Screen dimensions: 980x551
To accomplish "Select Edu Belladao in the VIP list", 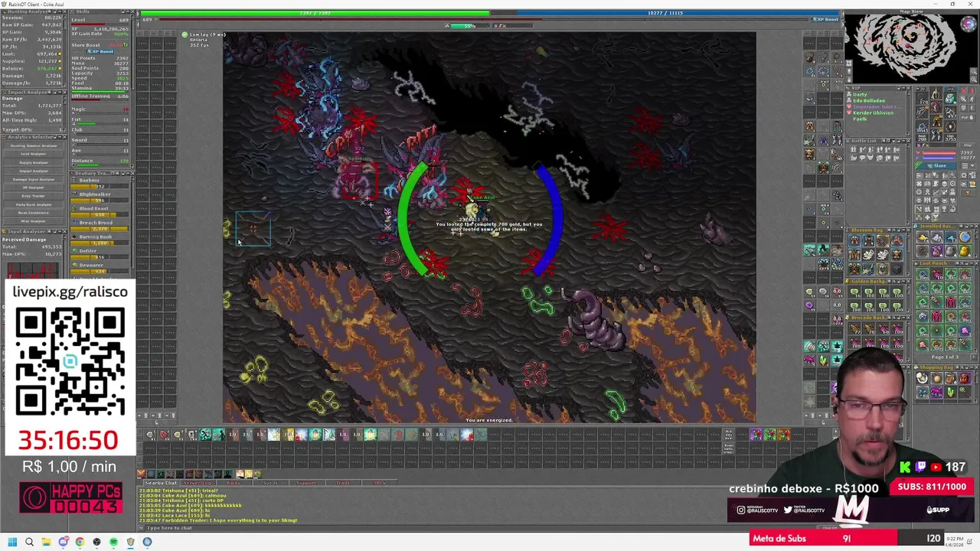I will coord(869,100).
